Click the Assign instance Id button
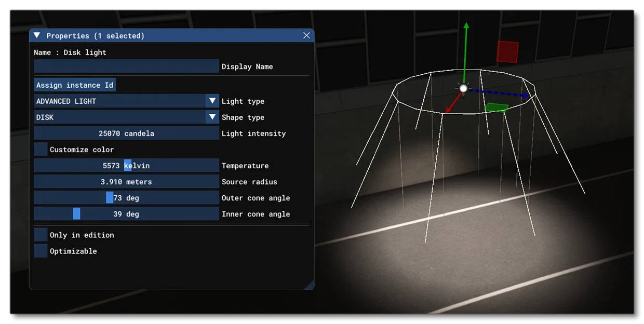This screenshot has width=644, height=324. point(75,85)
